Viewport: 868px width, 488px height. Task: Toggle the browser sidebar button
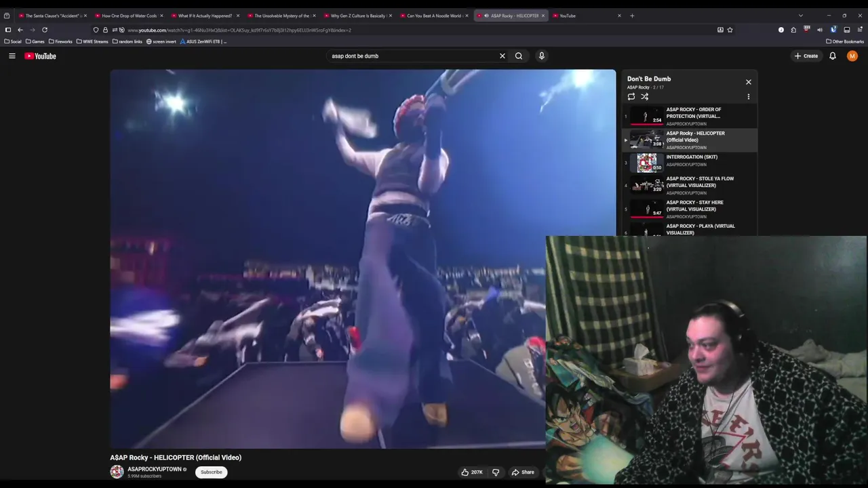(8, 30)
